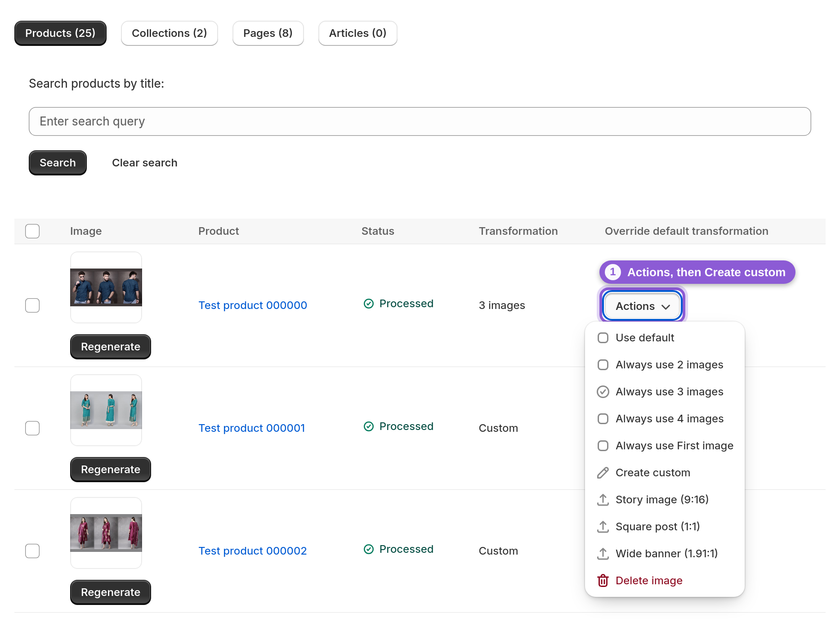Screen dimensions: 840x627
Task: Regenerate image for Test product 000002
Action: [x=111, y=592]
